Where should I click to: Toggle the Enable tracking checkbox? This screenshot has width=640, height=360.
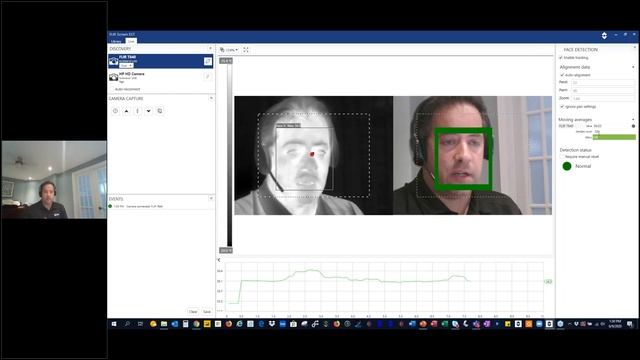point(561,58)
